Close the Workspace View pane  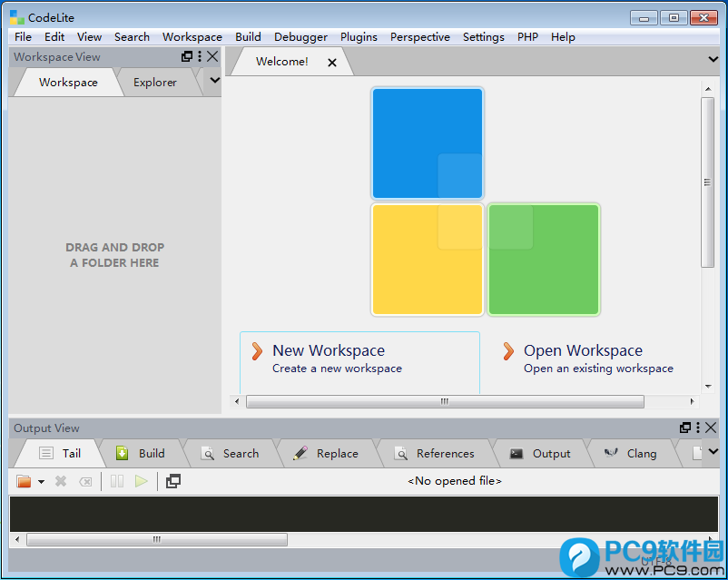point(212,56)
